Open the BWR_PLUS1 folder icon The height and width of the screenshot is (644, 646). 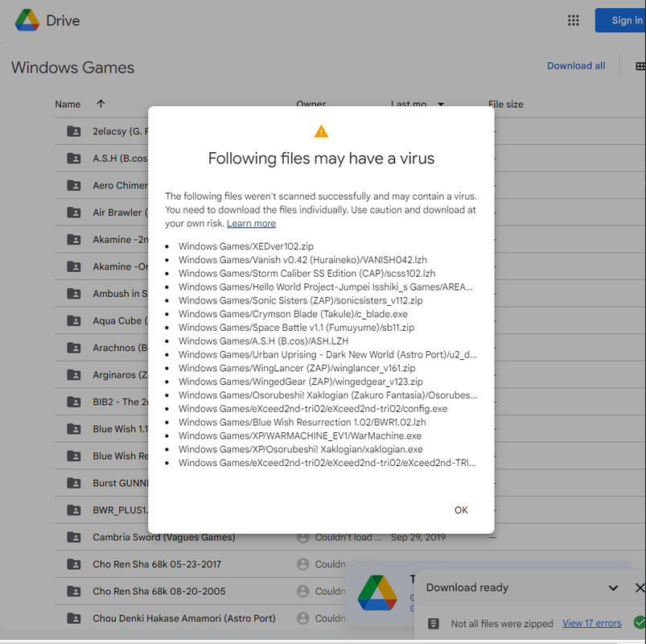click(74, 510)
